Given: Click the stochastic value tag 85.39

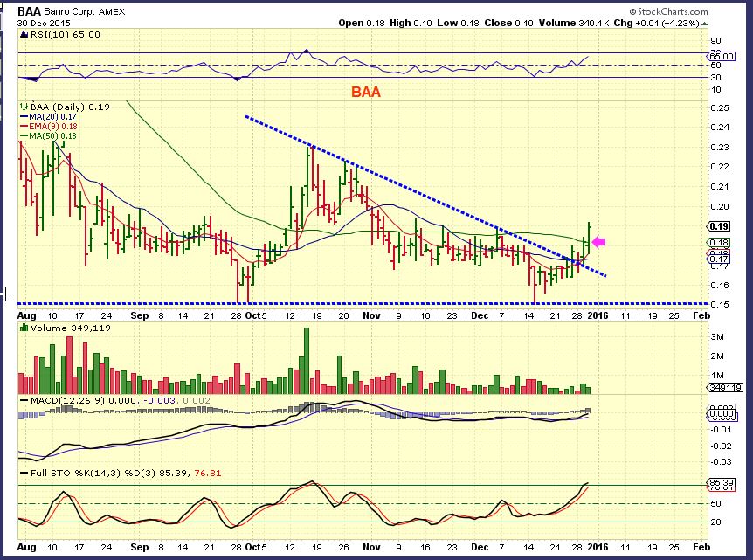Looking at the screenshot, I should tap(721, 482).
